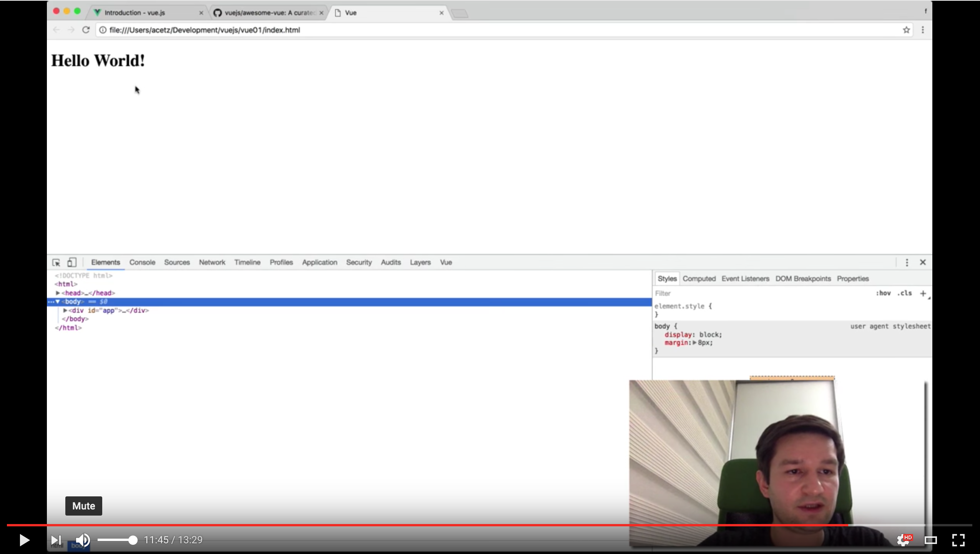Screen dimensions: 980x554
Task: Open the DOM Breakpoints pane tab
Action: coord(803,279)
